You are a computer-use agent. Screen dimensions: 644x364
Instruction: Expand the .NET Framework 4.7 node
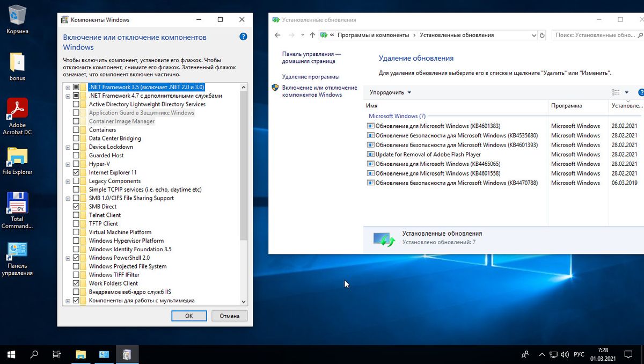click(68, 96)
